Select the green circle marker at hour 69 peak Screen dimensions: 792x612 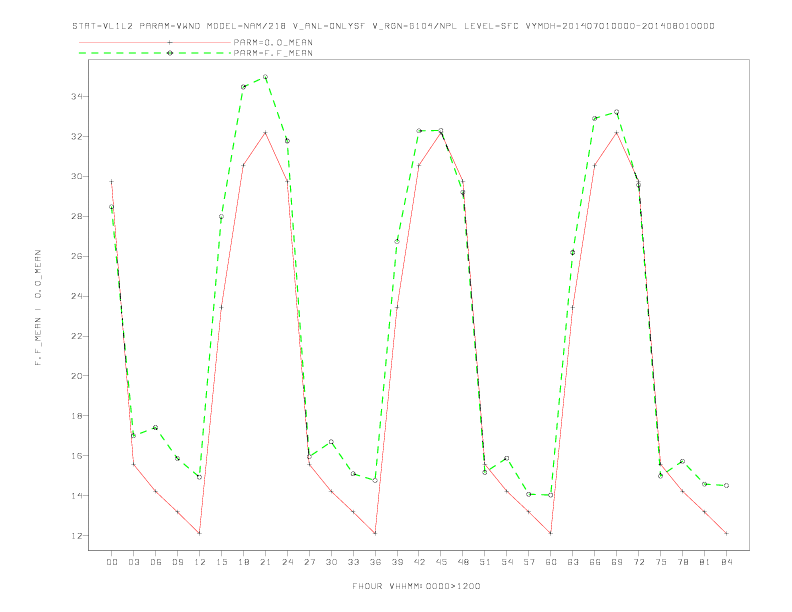pos(616,112)
